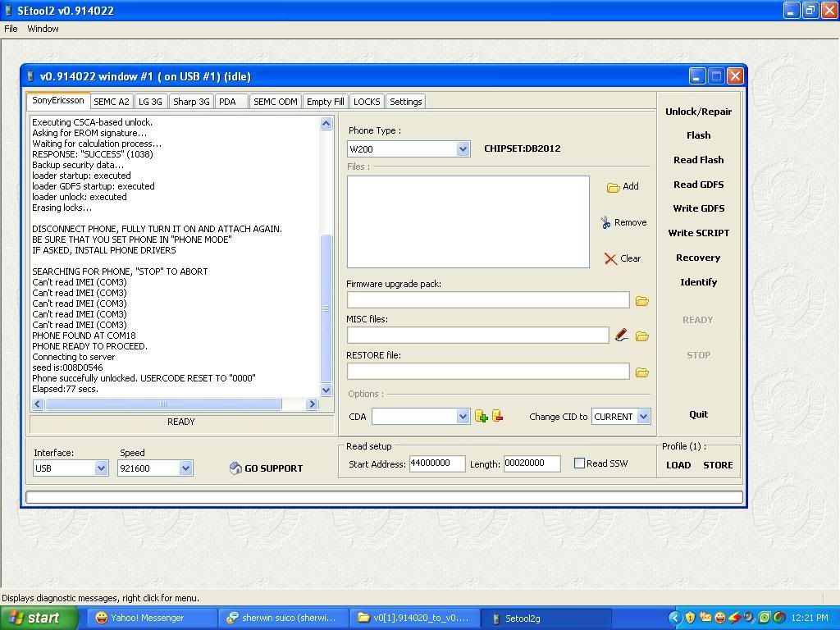Click the RESTORE file input field
The height and width of the screenshot is (630, 840).
[x=488, y=372]
